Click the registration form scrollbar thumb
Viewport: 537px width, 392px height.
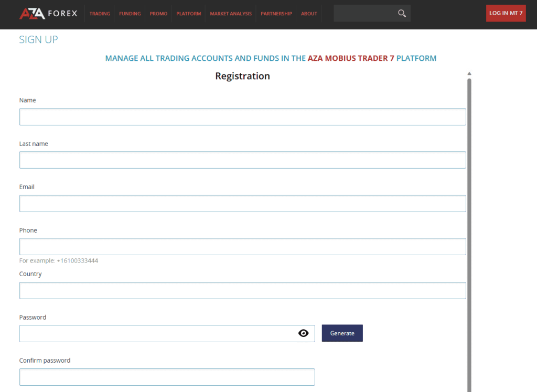469,235
